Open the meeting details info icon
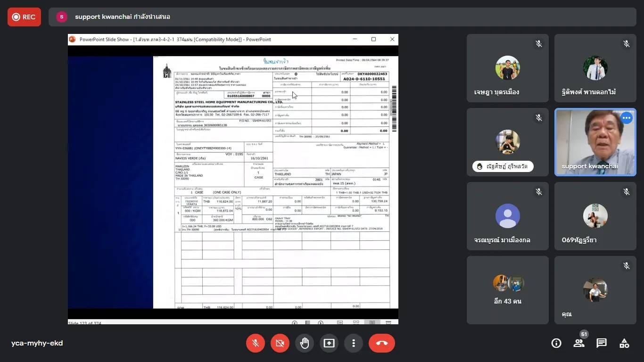 pyautogui.click(x=556, y=343)
